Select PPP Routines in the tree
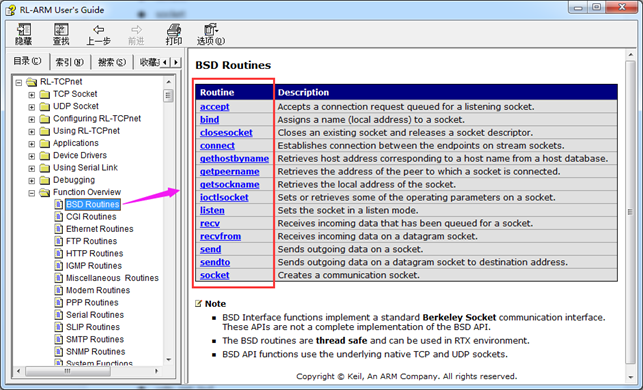Image resolution: width=643 pixels, height=390 pixels. [x=92, y=303]
